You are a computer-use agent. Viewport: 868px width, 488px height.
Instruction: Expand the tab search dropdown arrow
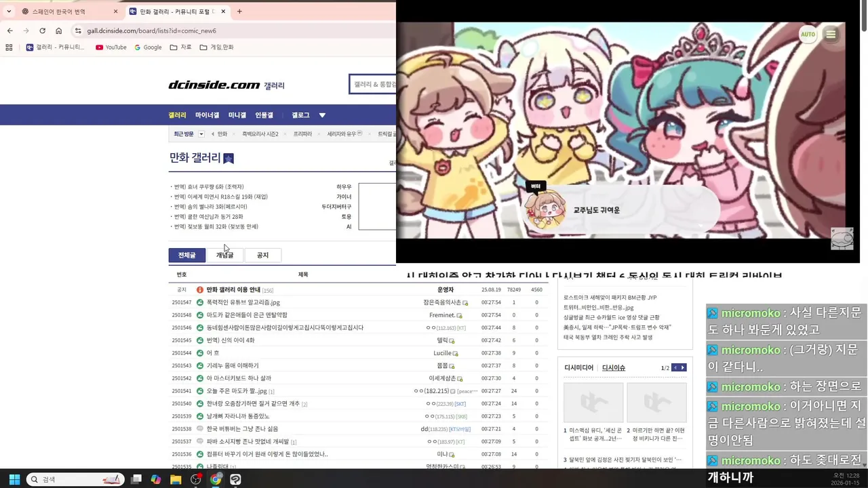point(9,12)
